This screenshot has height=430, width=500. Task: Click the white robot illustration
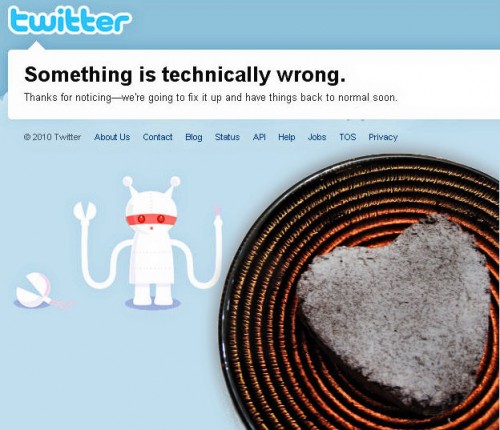[x=151, y=243]
